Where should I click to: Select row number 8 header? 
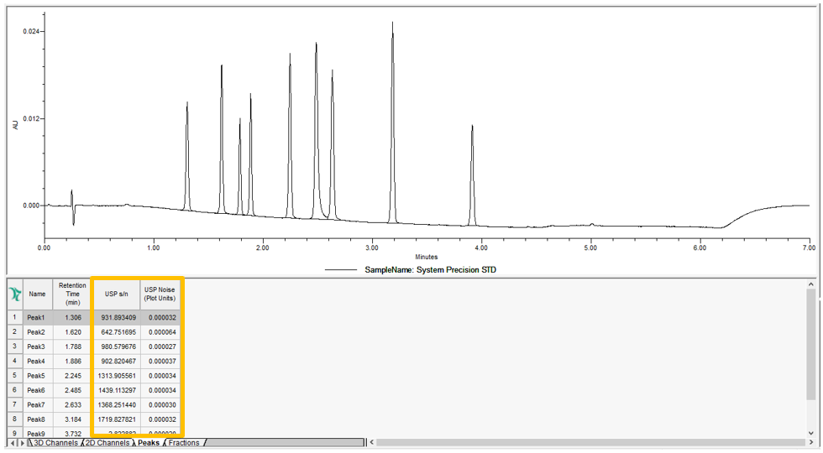(15, 419)
